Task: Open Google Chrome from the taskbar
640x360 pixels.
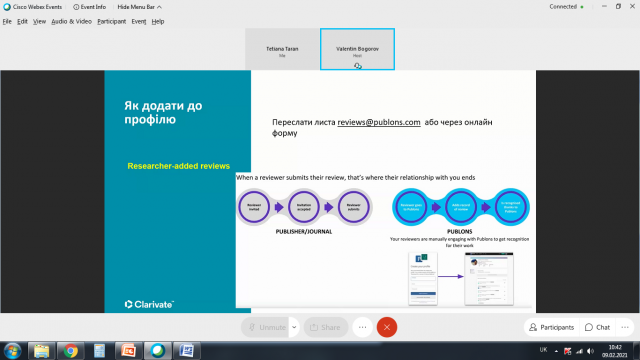Action: [70, 351]
